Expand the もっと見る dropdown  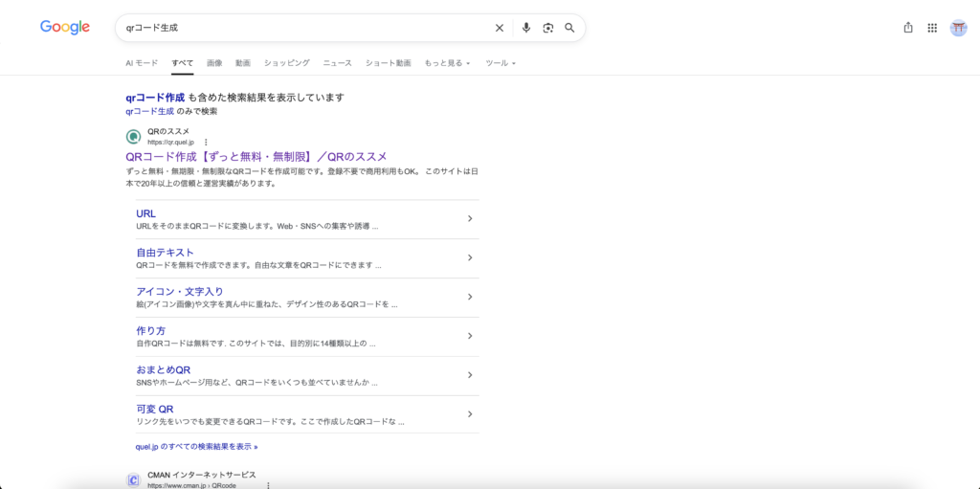pyautogui.click(x=448, y=63)
